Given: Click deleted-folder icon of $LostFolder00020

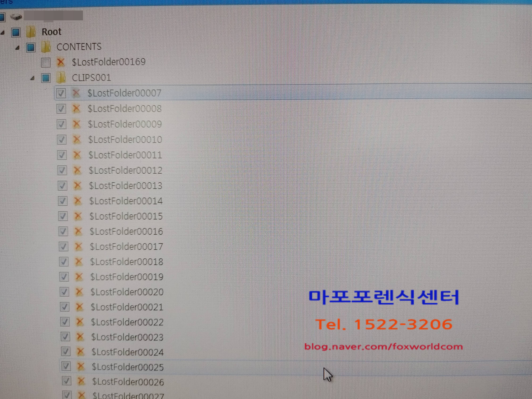Looking at the screenshot, I should (79, 292).
